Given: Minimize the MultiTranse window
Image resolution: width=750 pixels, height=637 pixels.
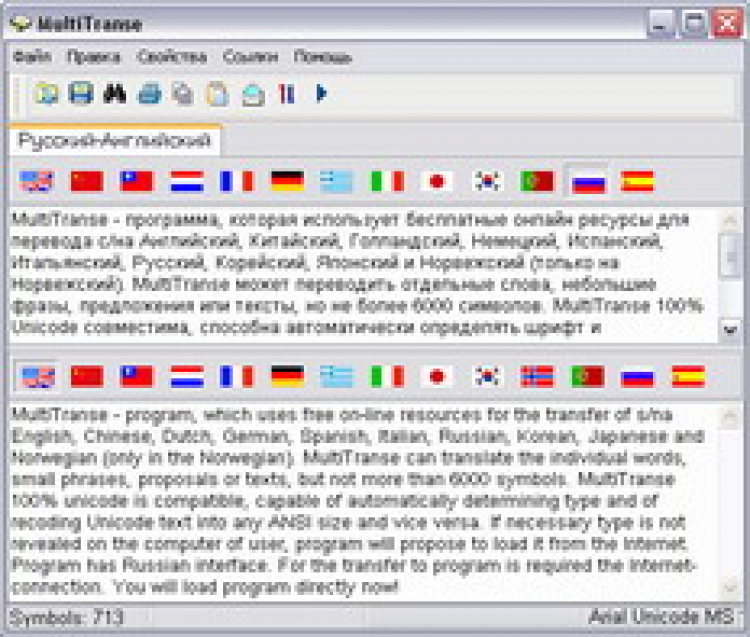Looking at the screenshot, I should (x=660, y=23).
